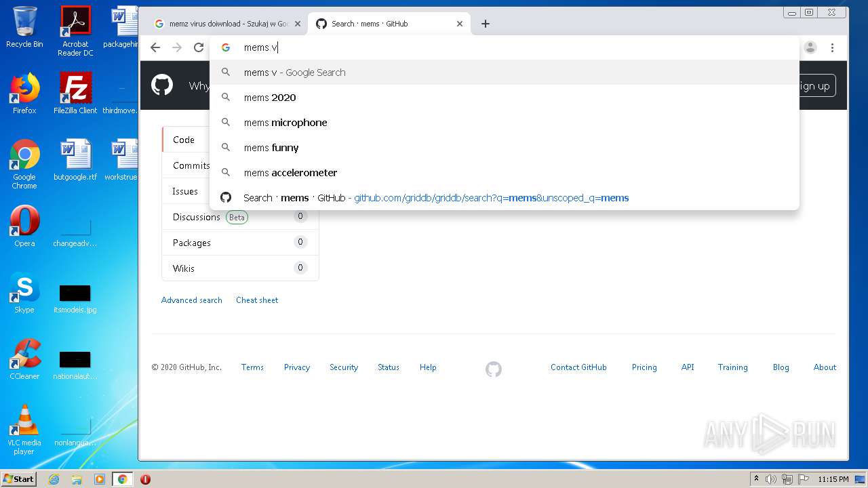Select 'mems funny' suggestion
The width and height of the screenshot is (868, 488).
point(505,148)
